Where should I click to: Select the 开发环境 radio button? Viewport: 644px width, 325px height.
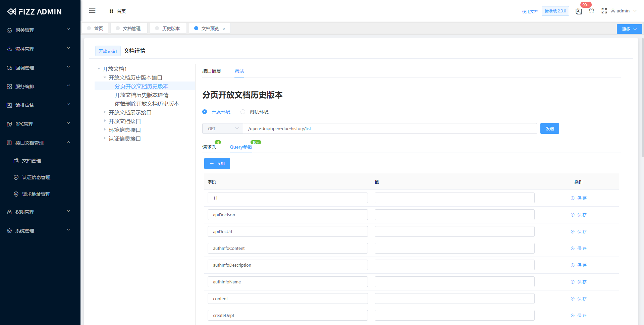205,112
